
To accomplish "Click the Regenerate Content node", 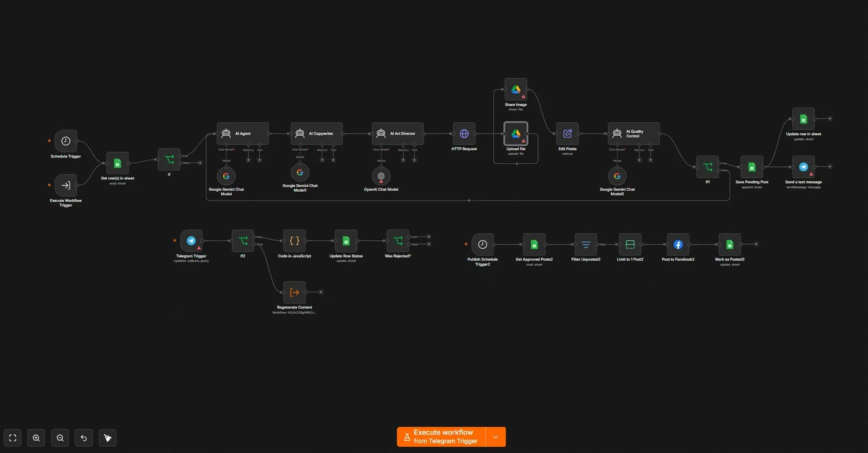I will point(294,292).
